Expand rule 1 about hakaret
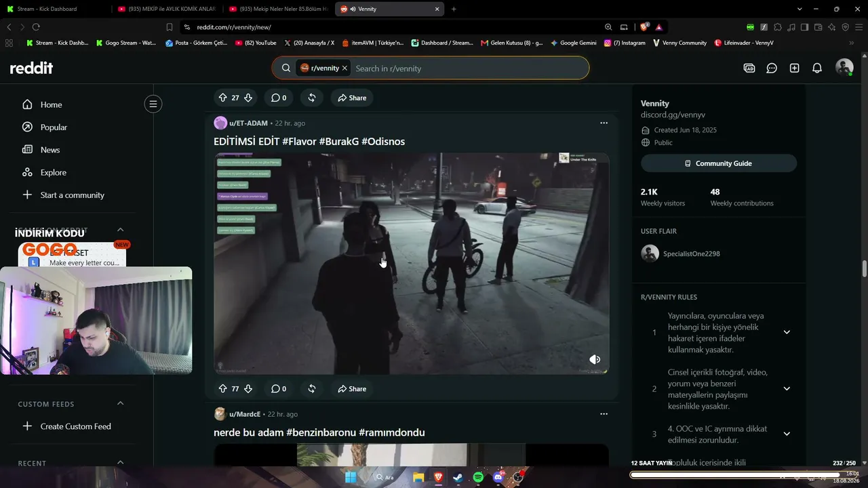 pos(787,332)
